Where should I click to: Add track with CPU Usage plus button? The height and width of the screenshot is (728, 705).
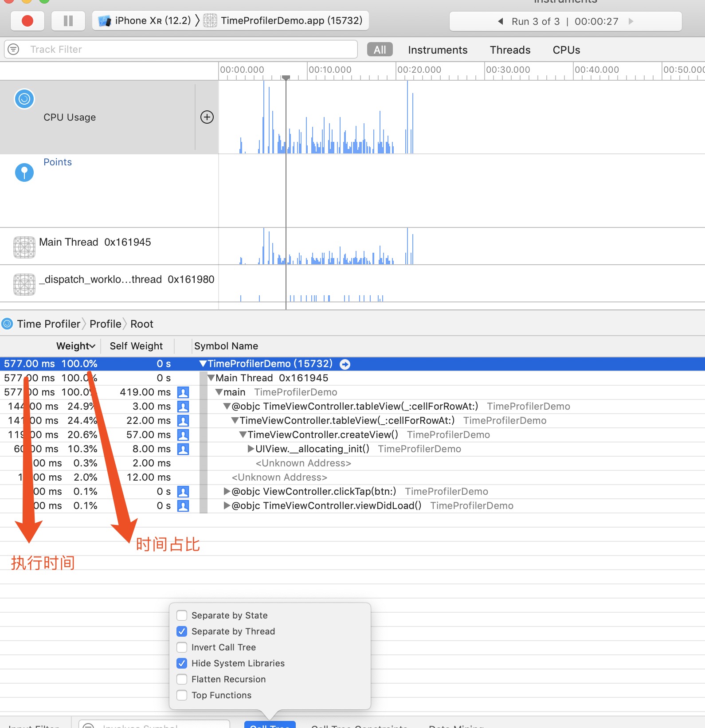click(207, 117)
